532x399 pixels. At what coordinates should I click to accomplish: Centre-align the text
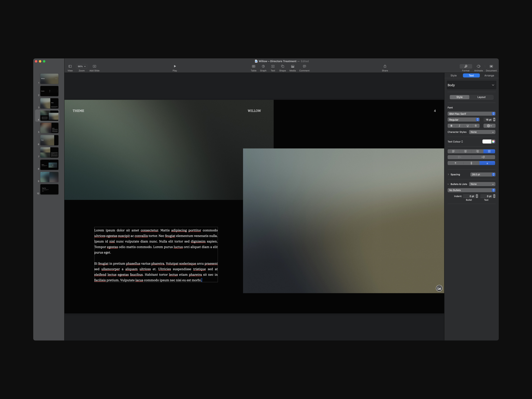tap(465, 151)
